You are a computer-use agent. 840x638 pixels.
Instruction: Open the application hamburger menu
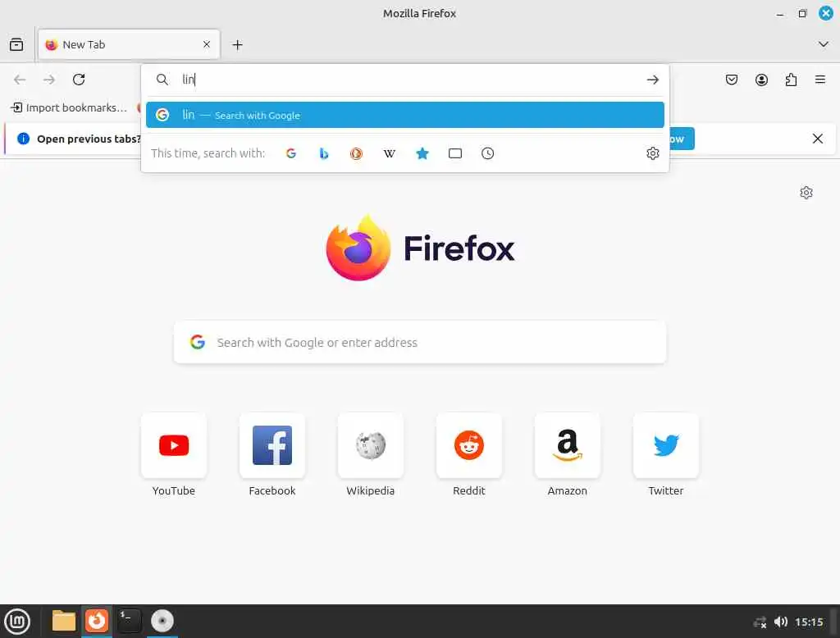819,80
